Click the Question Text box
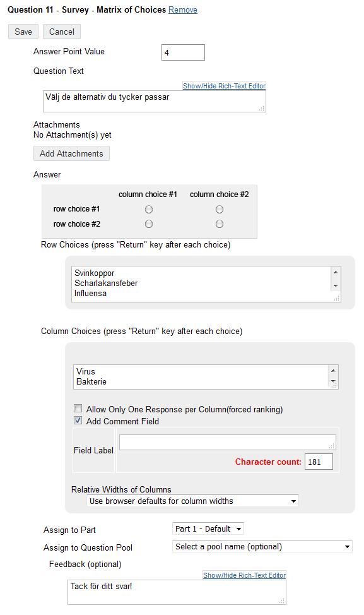The height and width of the screenshot is (615, 364). pyautogui.click(x=155, y=102)
